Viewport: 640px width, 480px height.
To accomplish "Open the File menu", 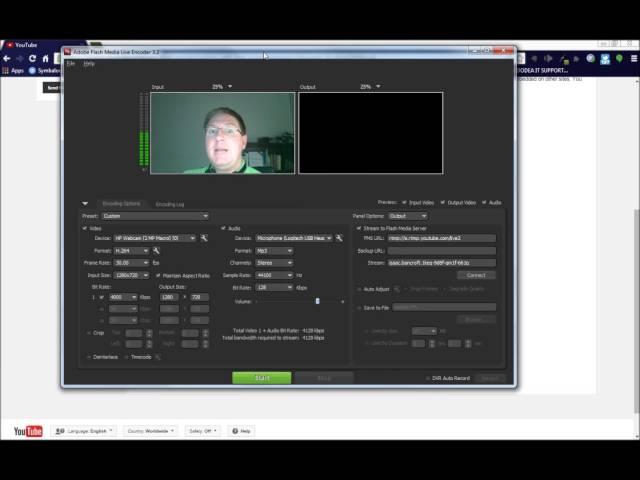I will pos(71,64).
